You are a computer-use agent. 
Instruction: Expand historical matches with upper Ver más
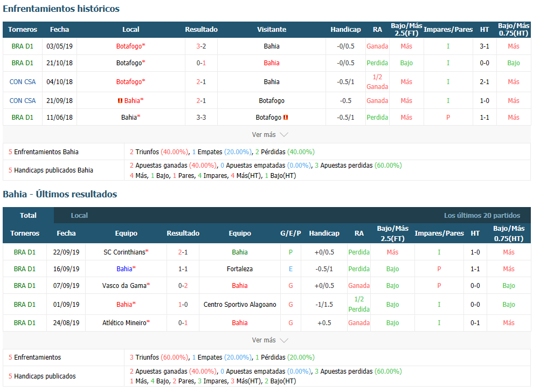click(x=269, y=135)
